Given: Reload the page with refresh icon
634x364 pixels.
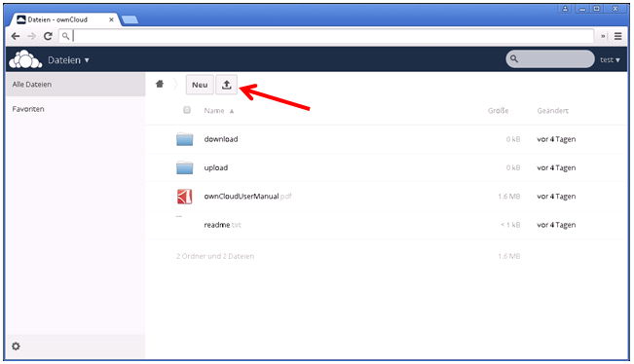Looking at the screenshot, I should click(x=48, y=36).
